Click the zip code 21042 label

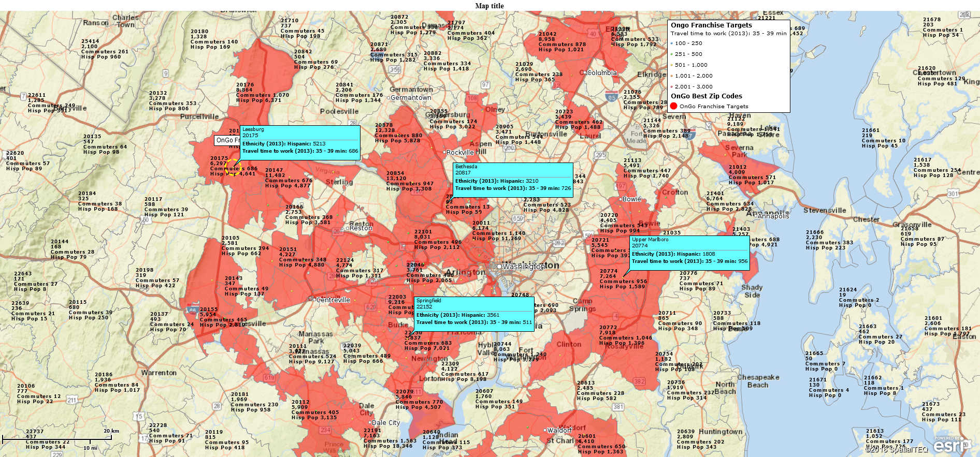click(547, 34)
